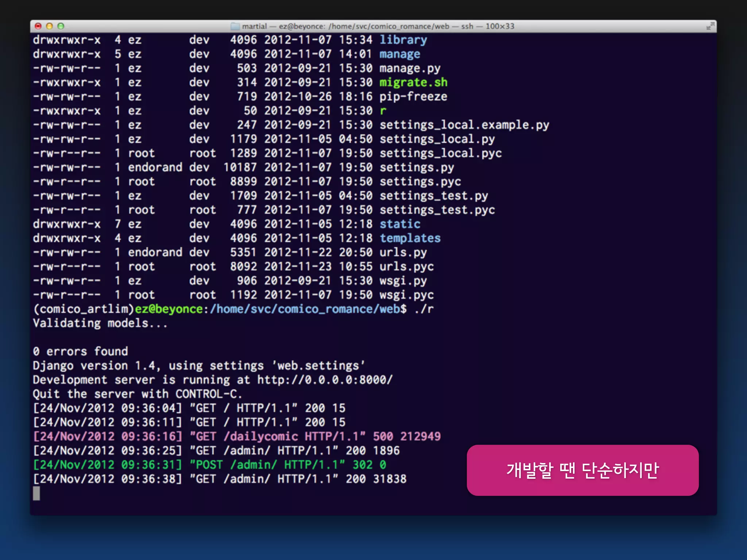Click the templates directory name
This screenshot has width=747, height=560.
coord(410,238)
